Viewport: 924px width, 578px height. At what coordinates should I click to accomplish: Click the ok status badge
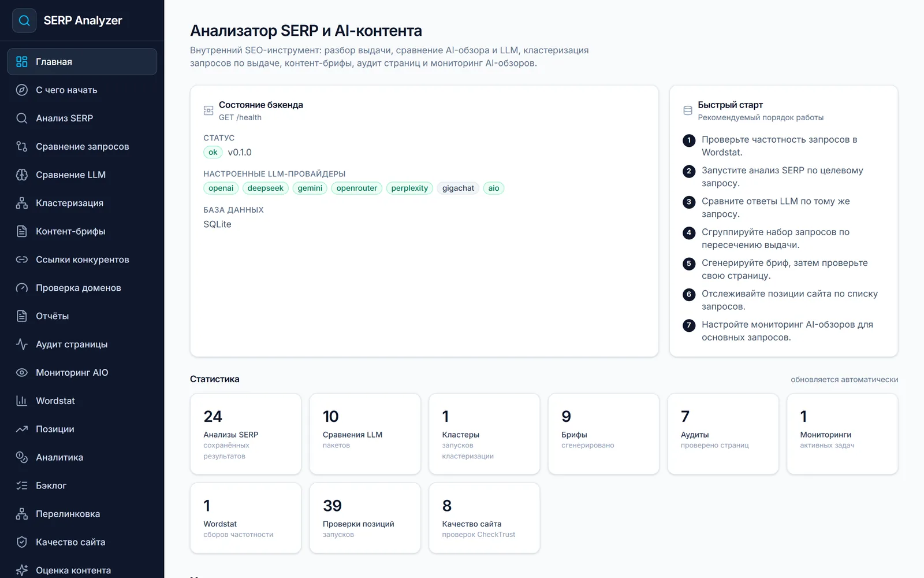click(x=213, y=153)
